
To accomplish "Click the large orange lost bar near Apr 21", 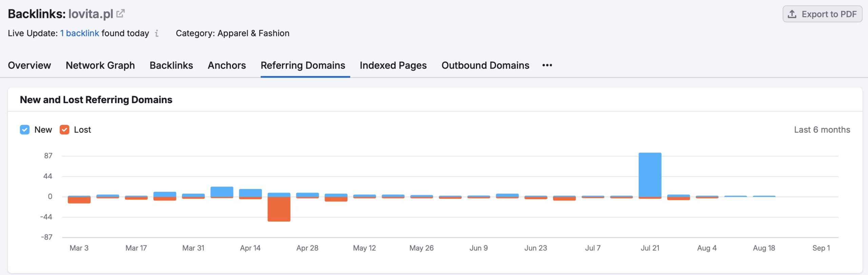I will coord(279,209).
